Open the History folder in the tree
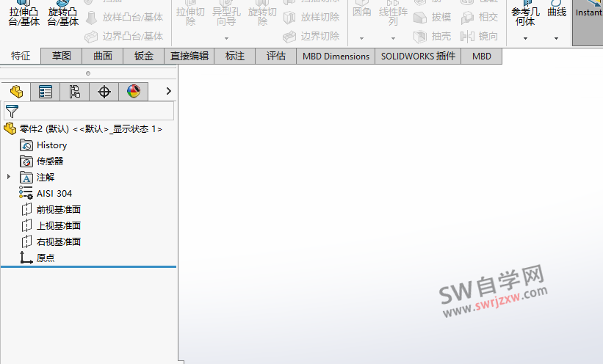The image size is (603, 364). coord(51,145)
